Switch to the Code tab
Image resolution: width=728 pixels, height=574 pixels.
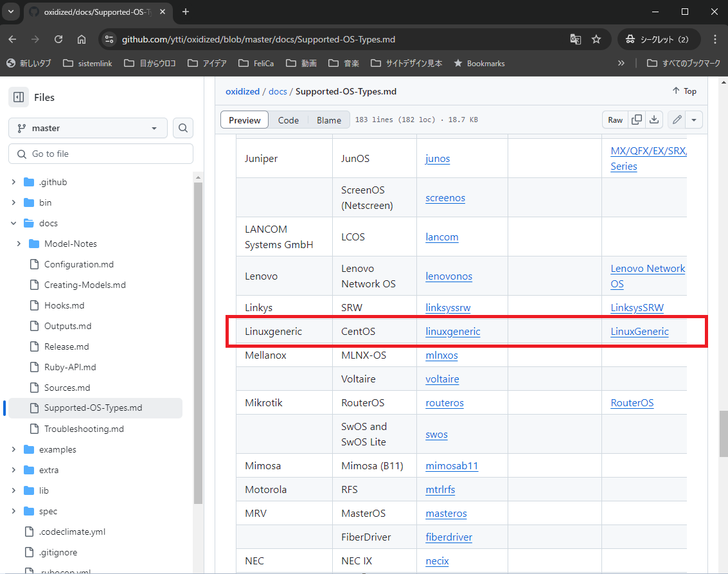coord(288,120)
